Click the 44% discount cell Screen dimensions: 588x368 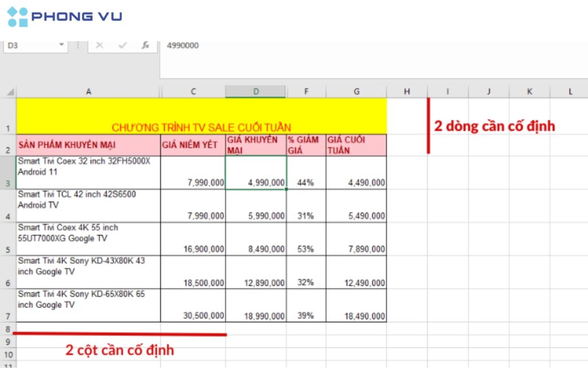coord(307,172)
